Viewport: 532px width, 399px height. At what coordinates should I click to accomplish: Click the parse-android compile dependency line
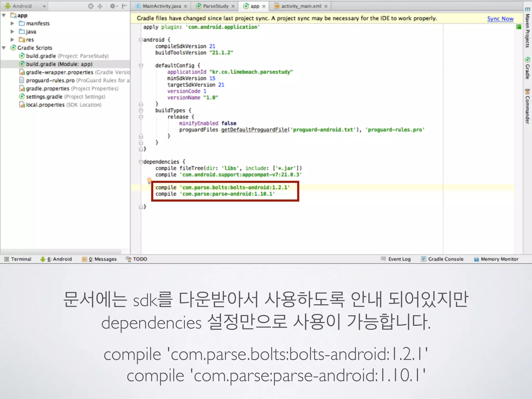(x=215, y=194)
